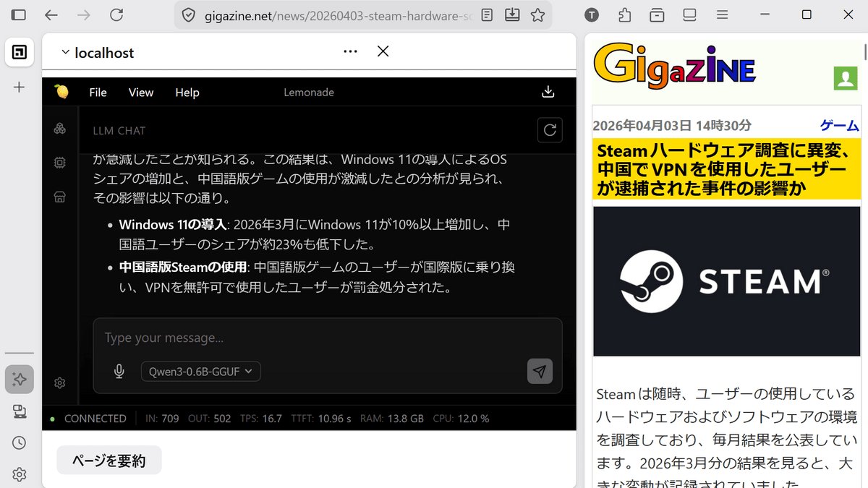Open the sidebar panel's three-dot options menu
The height and width of the screenshot is (488, 868).
click(x=350, y=51)
